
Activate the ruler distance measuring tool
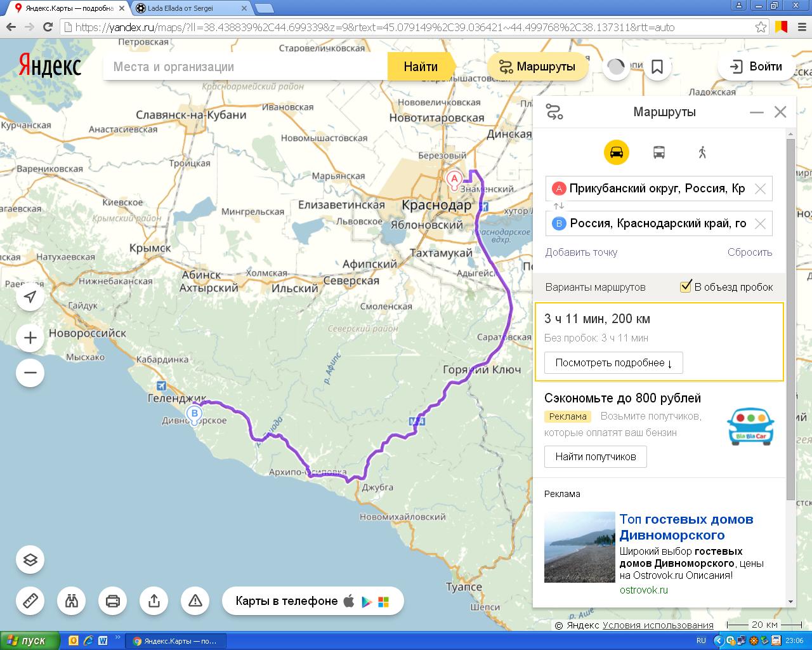(x=30, y=600)
